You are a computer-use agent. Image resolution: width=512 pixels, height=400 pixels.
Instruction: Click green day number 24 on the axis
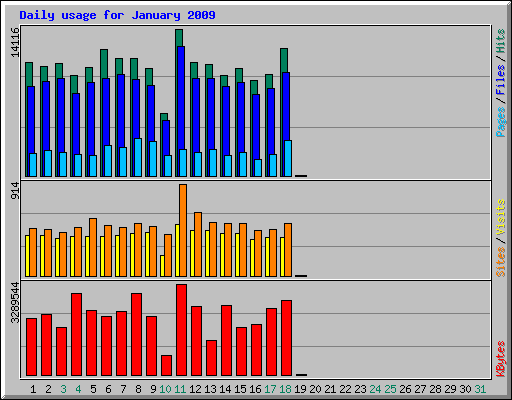375,389
